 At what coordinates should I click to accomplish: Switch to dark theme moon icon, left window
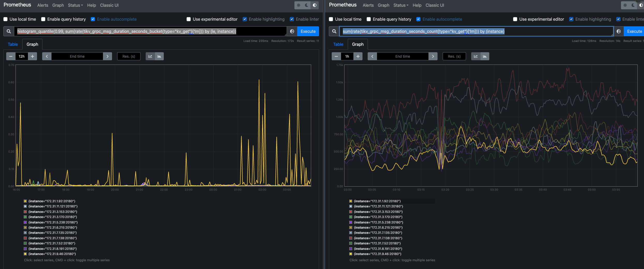pyautogui.click(x=307, y=5)
